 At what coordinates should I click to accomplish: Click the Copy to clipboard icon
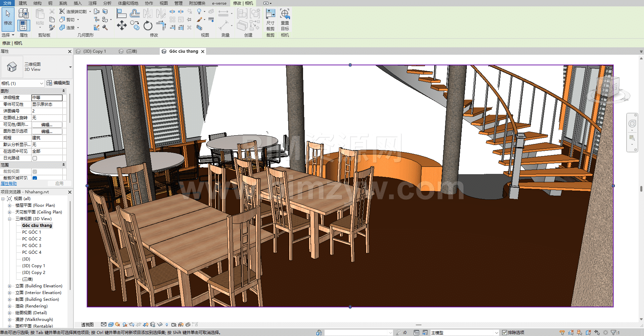click(x=52, y=19)
